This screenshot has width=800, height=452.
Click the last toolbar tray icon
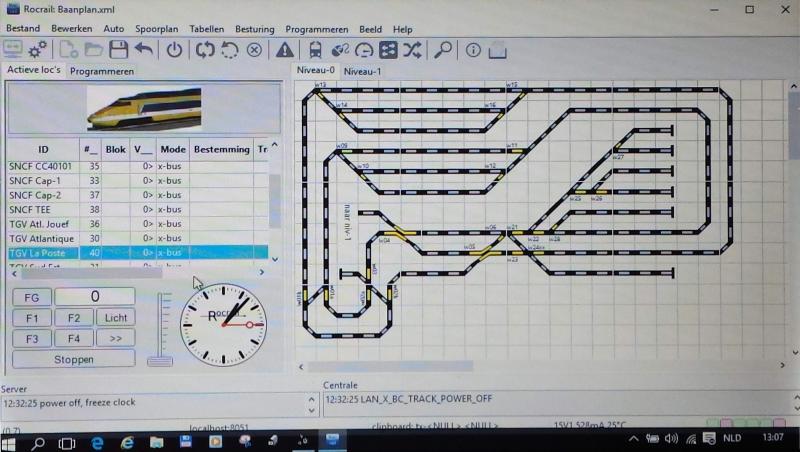click(x=497, y=50)
